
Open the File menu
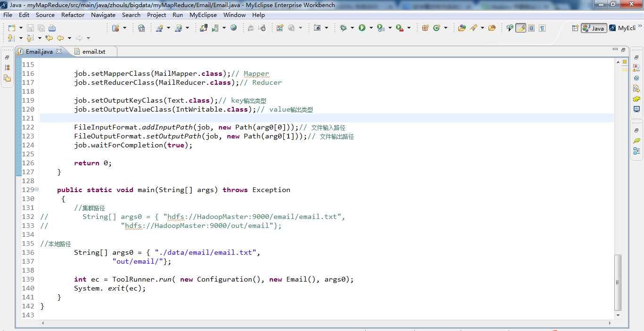pyautogui.click(x=8, y=15)
